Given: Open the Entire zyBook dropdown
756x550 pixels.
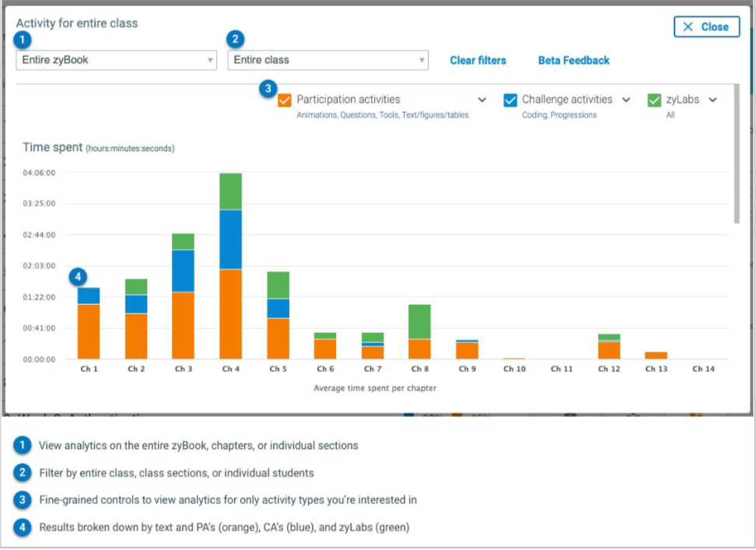Looking at the screenshot, I should (x=116, y=60).
